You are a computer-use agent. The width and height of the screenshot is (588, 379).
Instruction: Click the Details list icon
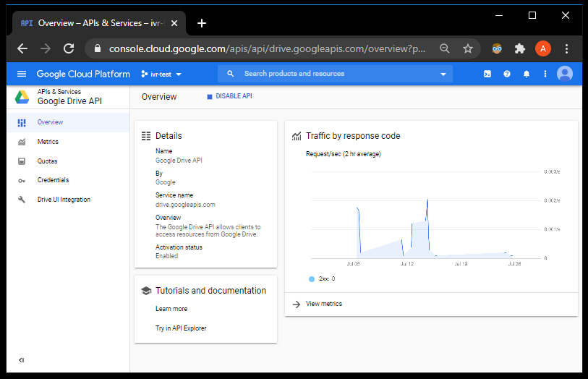[146, 136]
